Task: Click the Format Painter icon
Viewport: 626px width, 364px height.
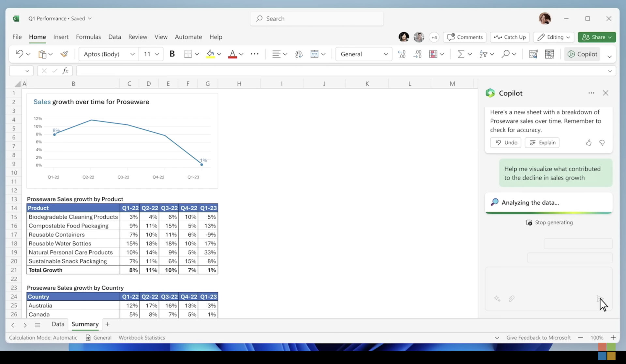Action: [x=64, y=54]
